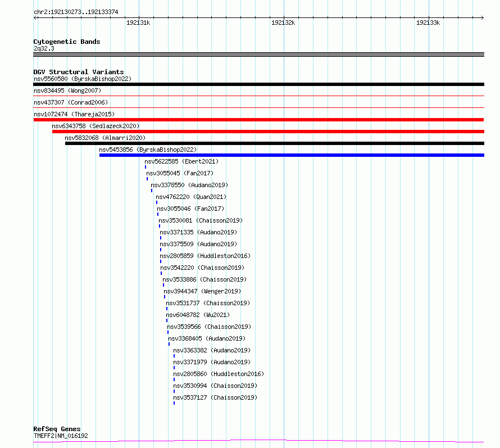Open nsv3537127 (Chaisson2019) variant
The width and height of the screenshot is (500, 448).
(215, 397)
